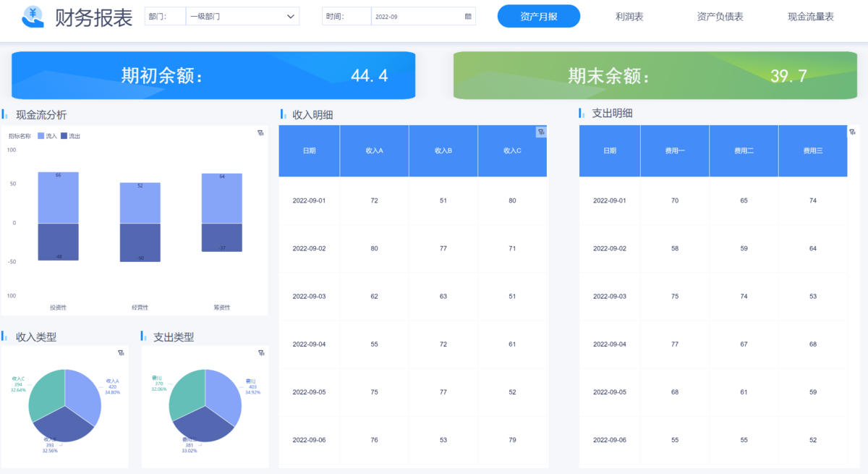Select the 381 slice in the 支出类型 pie
The image size is (868, 474).
(x=203, y=425)
